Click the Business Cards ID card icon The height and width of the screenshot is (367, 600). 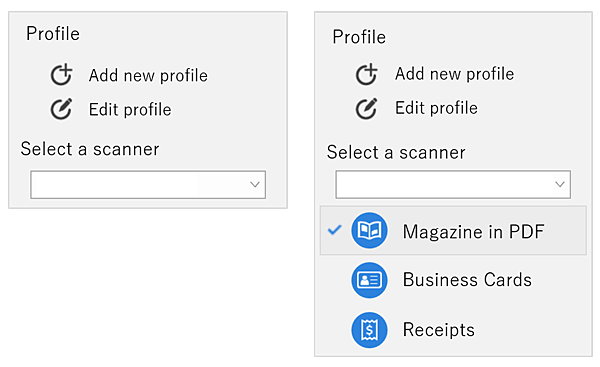click(x=369, y=280)
